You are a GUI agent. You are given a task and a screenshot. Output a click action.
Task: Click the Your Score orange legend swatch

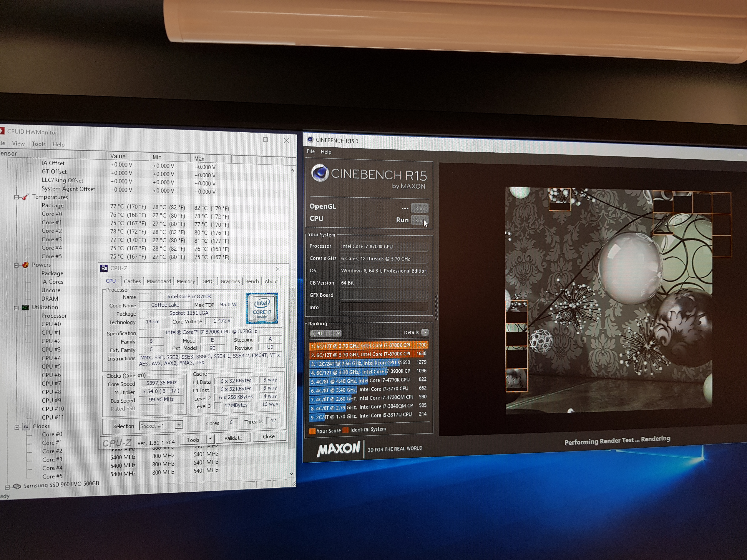pos(312,431)
